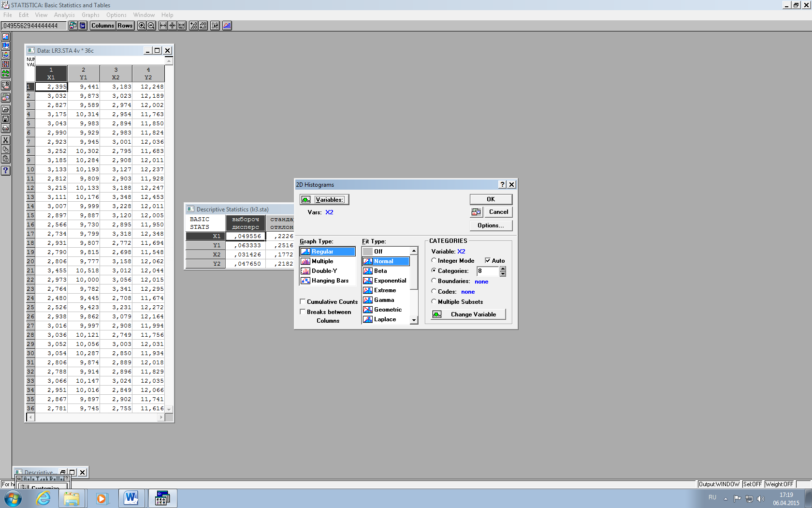Click the copy icon in sidebar
This screenshot has height=508, width=812.
(6, 149)
